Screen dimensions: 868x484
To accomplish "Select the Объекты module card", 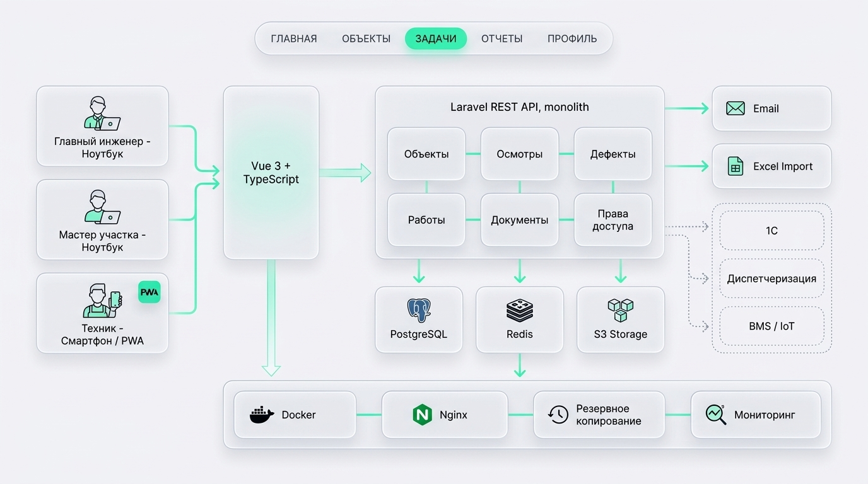I will [x=426, y=154].
